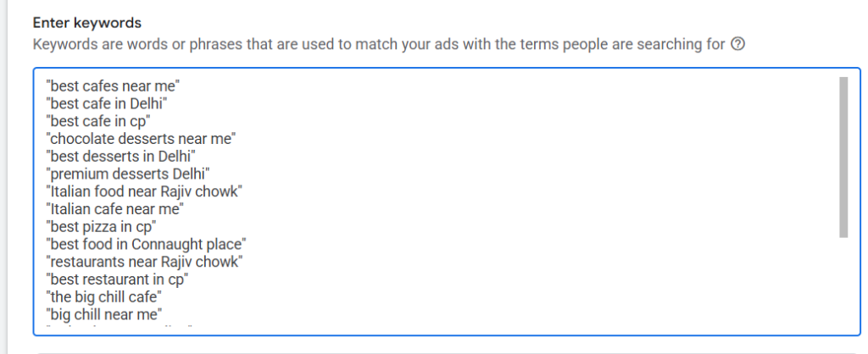Viewport: 868px width, 354px height.
Task: Click "restaurants near Rajiv chowk" keyword line
Action: pos(144,262)
